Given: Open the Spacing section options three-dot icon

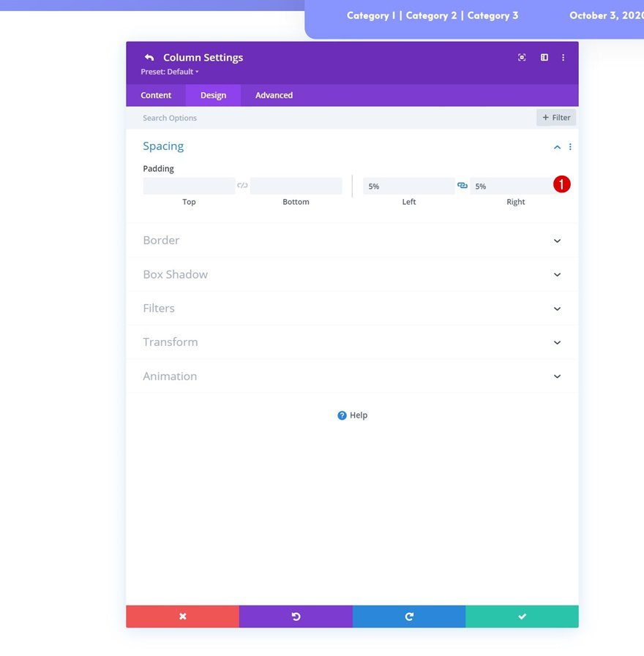Looking at the screenshot, I should pyautogui.click(x=570, y=146).
